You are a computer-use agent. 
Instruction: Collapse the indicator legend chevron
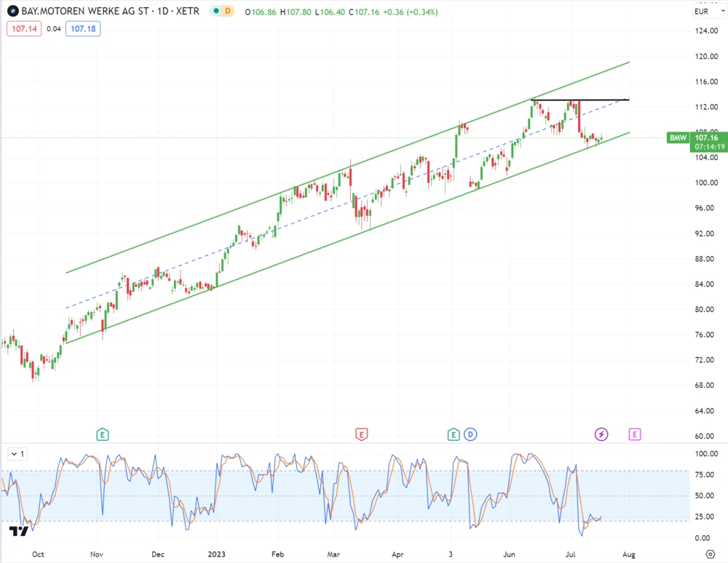12,454
